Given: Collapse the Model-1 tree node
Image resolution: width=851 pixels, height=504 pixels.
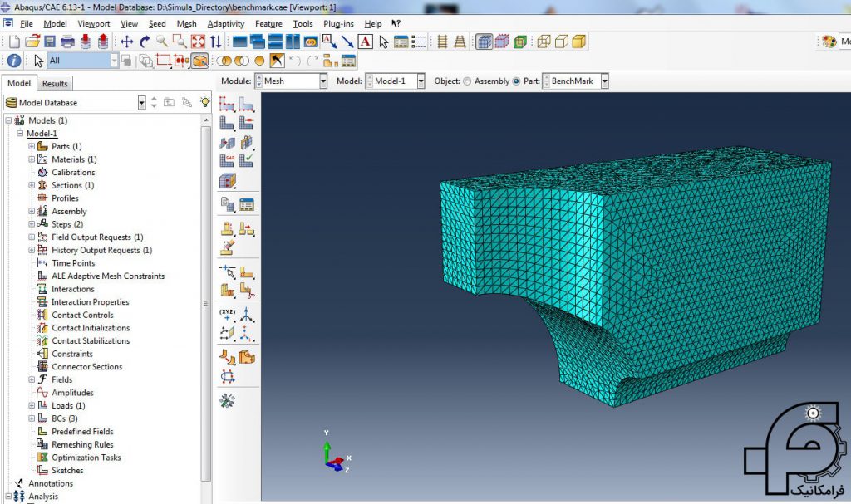Looking at the screenshot, I should point(20,134).
